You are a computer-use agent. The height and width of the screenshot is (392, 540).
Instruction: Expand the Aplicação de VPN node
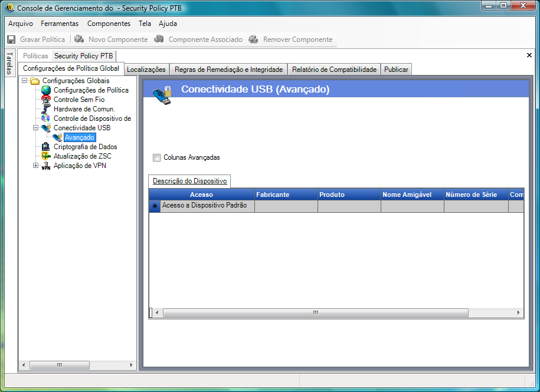(x=35, y=166)
